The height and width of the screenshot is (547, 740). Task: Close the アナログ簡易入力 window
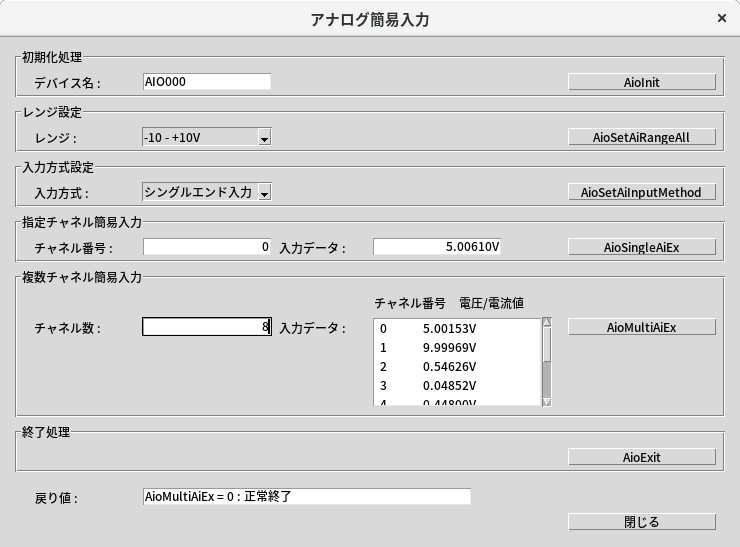pyautogui.click(x=722, y=19)
